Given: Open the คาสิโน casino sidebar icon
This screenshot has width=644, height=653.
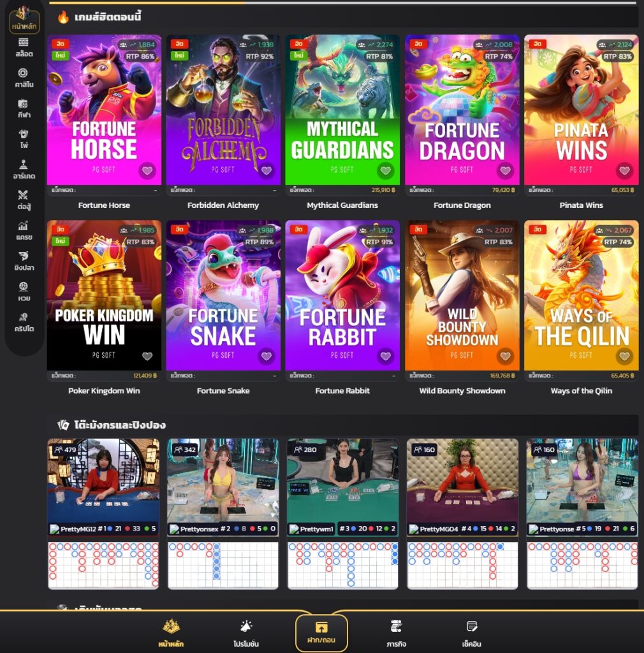Looking at the screenshot, I should [x=24, y=78].
